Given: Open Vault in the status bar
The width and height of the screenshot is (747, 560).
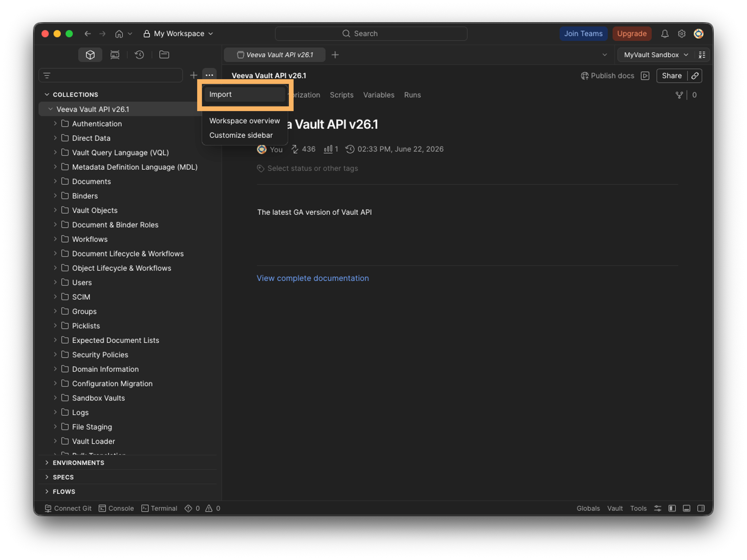Looking at the screenshot, I should [615, 508].
